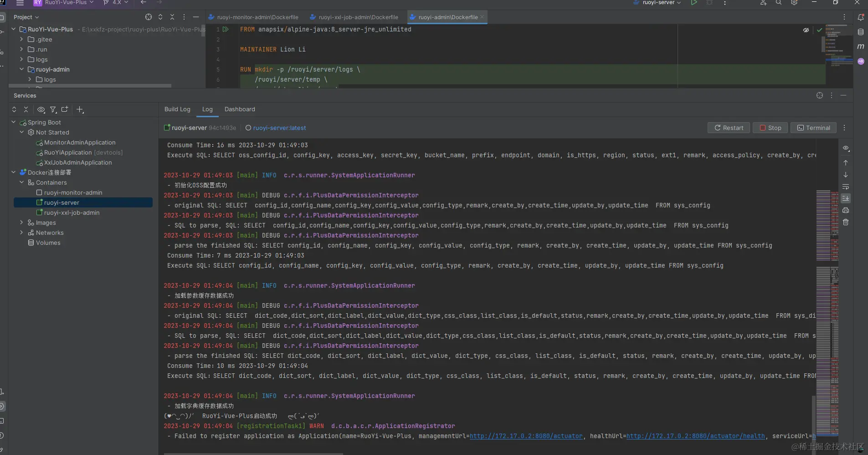Toggle scroll to end of log
This screenshot has height=455, width=868.
(846, 198)
